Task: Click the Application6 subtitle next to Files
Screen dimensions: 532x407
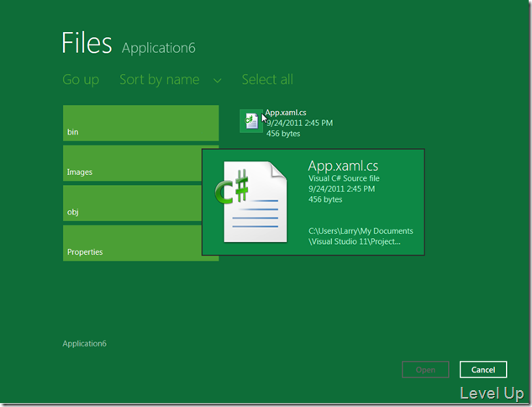Action: tap(159, 48)
